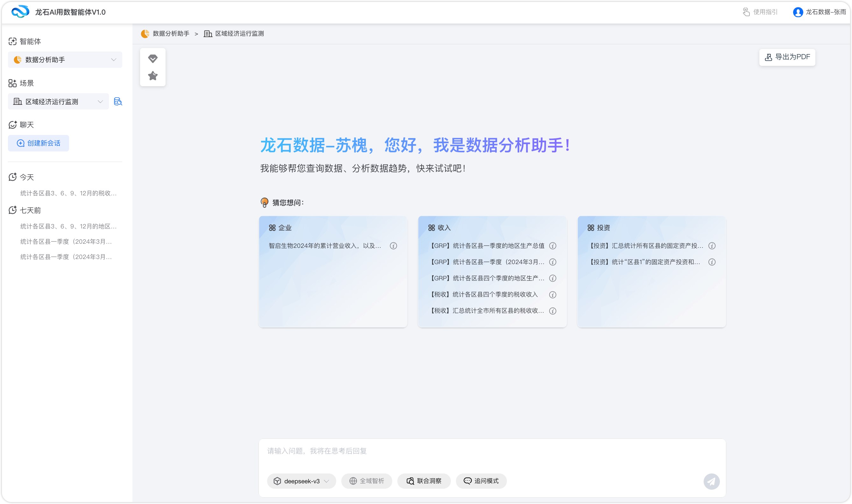
Task: Click the 创建新会话 button
Action: coord(39,143)
